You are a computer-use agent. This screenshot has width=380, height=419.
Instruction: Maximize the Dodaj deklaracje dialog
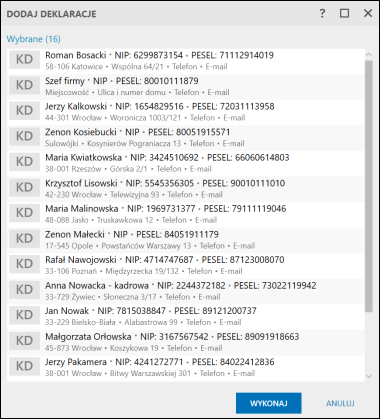(x=344, y=13)
